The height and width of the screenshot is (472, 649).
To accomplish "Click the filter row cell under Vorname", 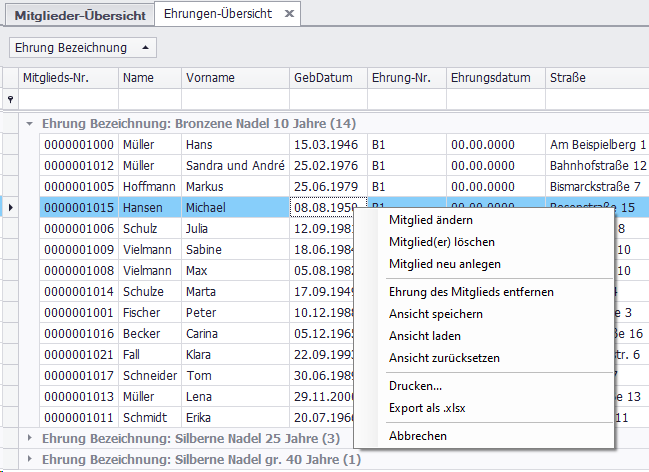I will 234,98.
